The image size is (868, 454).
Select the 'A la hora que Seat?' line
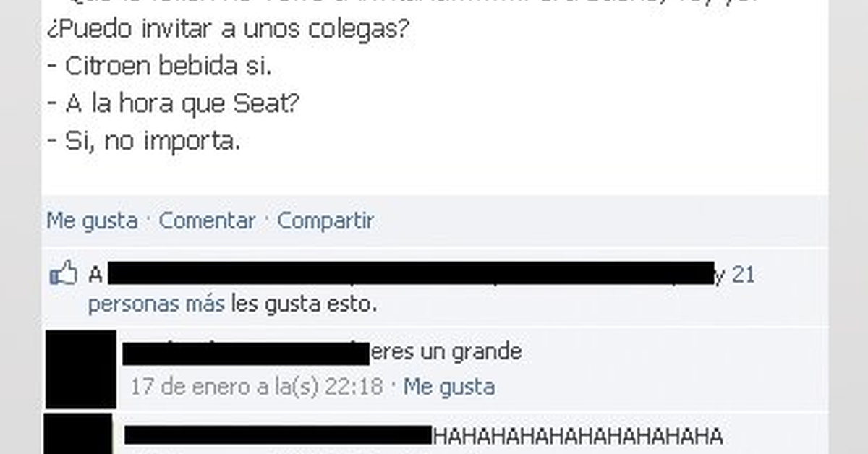coord(173,104)
